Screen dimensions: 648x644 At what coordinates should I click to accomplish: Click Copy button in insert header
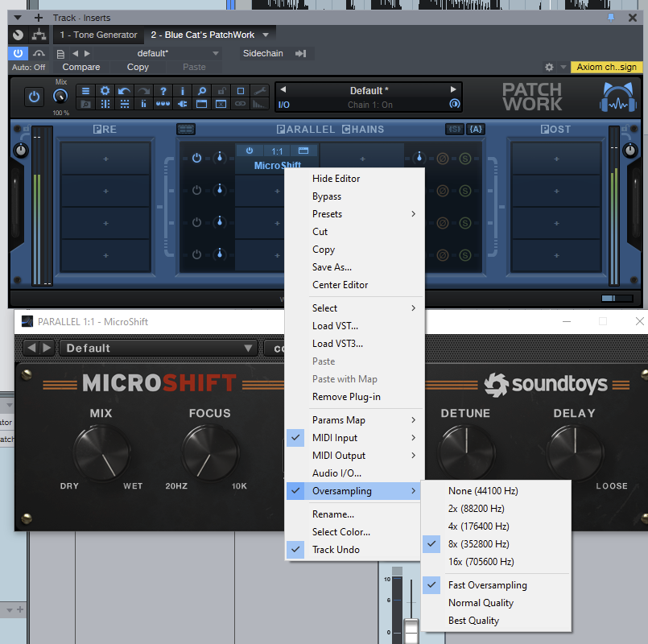pyautogui.click(x=138, y=67)
